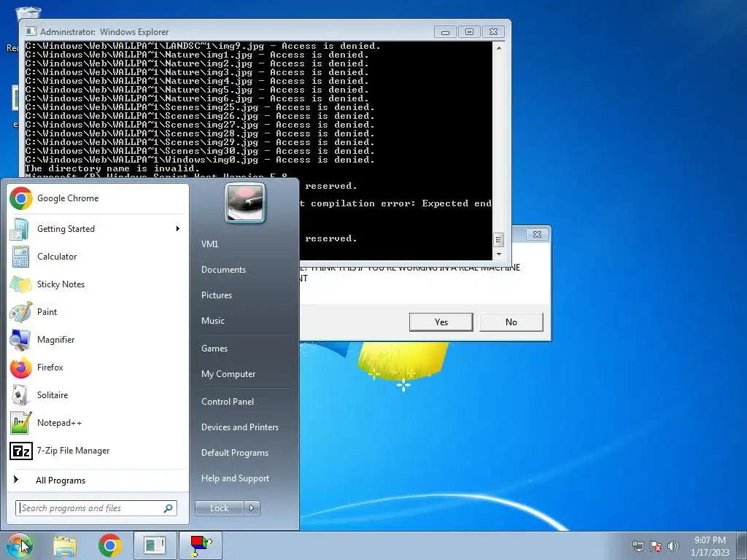This screenshot has height=560, width=747.
Task: Launch the Notepad++ icon
Action: (20, 423)
